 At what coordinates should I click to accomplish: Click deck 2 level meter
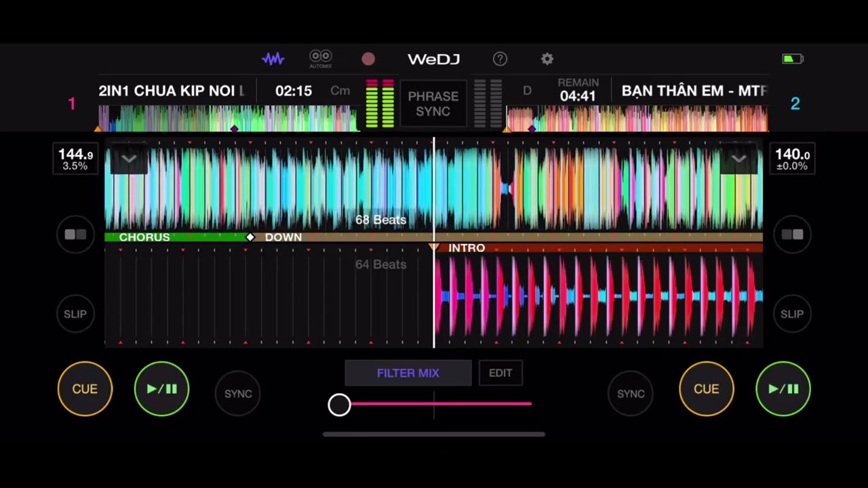(488, 104)
